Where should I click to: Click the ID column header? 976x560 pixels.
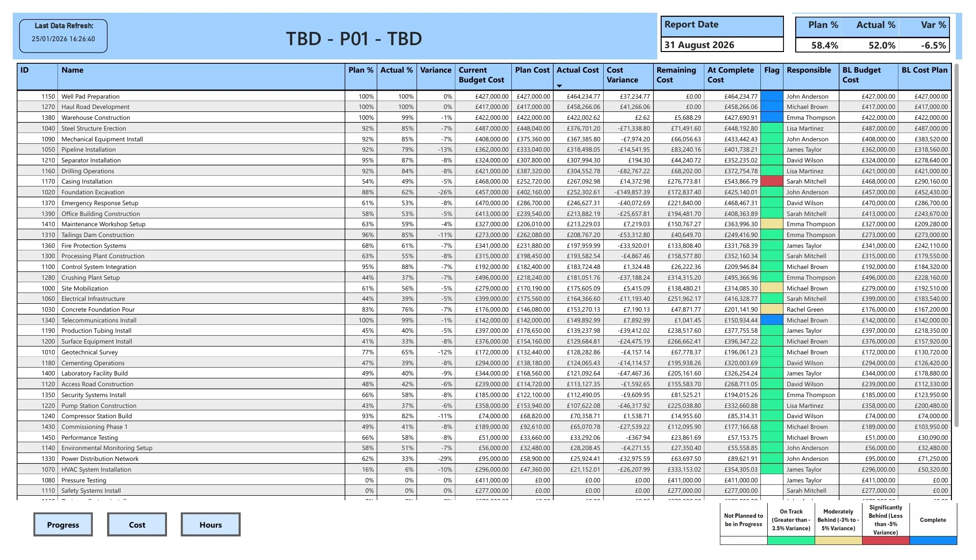pyautogui.click(x=23, y=70)
